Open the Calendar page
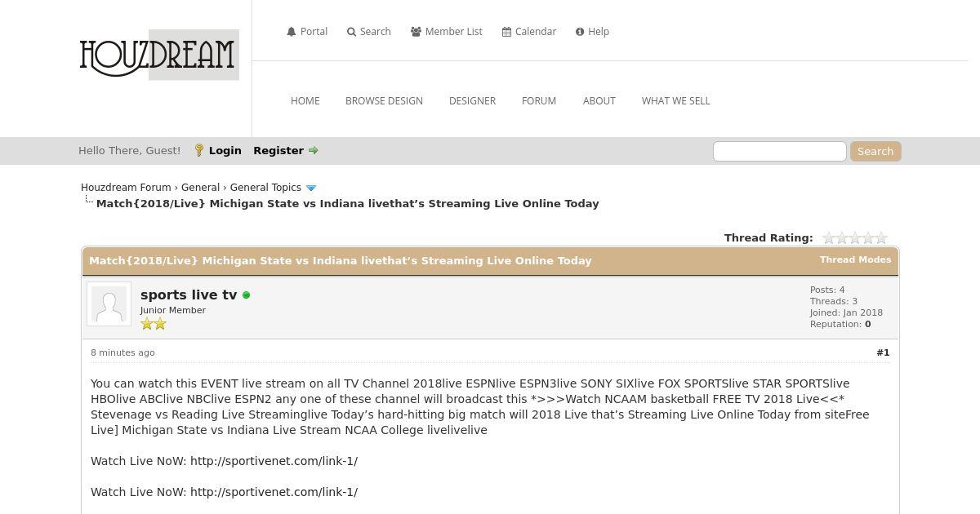The image size is (980, 514). tap(529, 32)
